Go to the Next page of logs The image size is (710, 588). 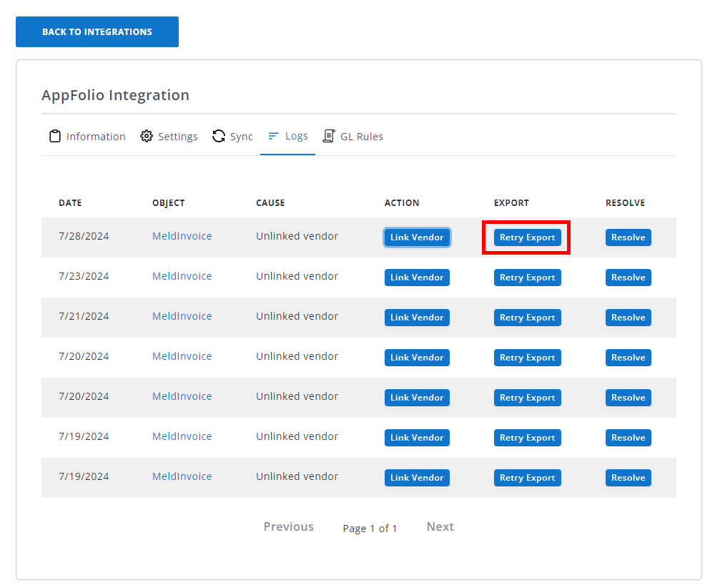[x=440, y=526]
